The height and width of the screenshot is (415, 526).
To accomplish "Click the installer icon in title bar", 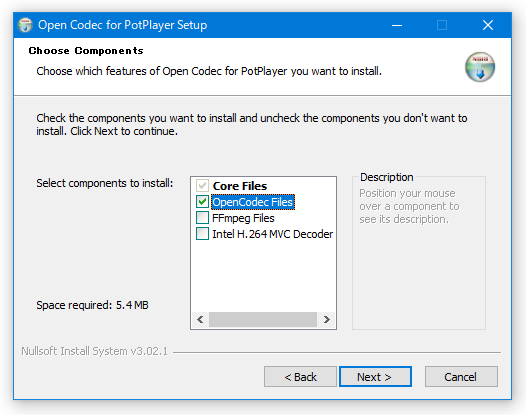I will pos(25,25).
